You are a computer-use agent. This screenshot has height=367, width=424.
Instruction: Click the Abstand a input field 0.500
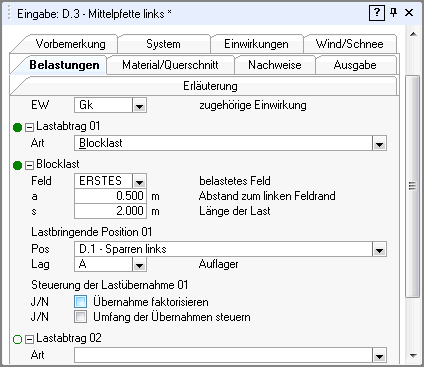pos(110,196)
